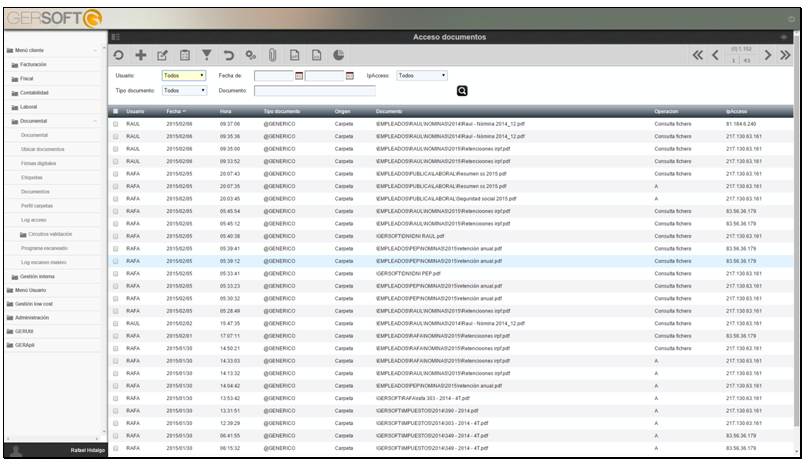Image resolution: width=803 pixels, height=460 pixels.
Task: Open Etiquetas in the sidebar
Action: click(32, 178)
